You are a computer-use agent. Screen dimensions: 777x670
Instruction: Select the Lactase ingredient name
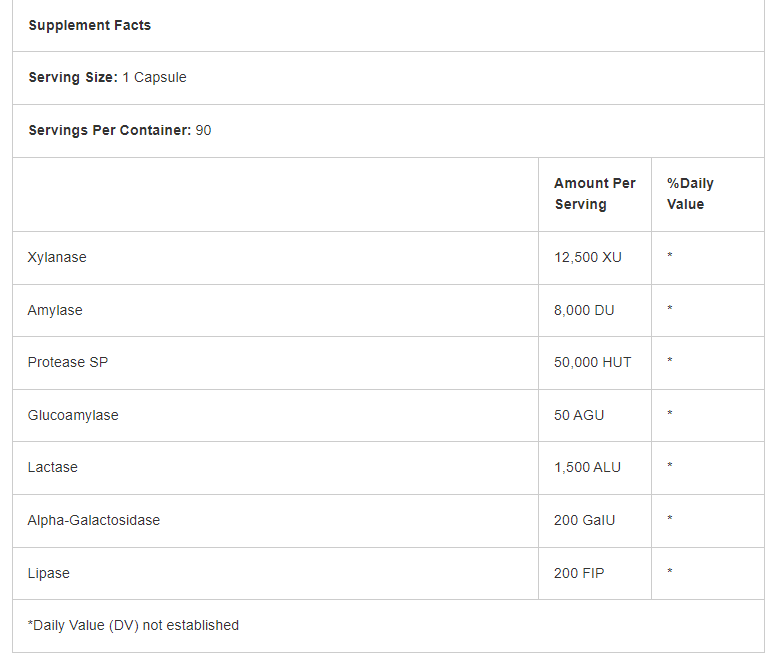(x=52, y=467)
